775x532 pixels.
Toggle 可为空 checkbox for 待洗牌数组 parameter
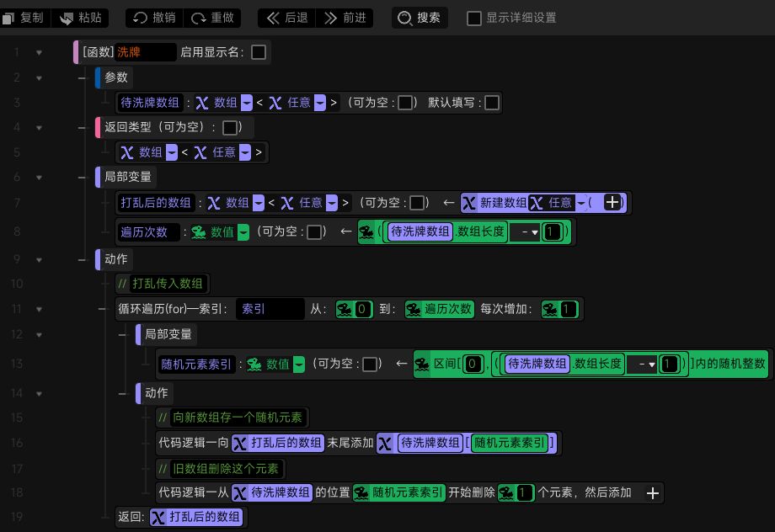(405, 103)
